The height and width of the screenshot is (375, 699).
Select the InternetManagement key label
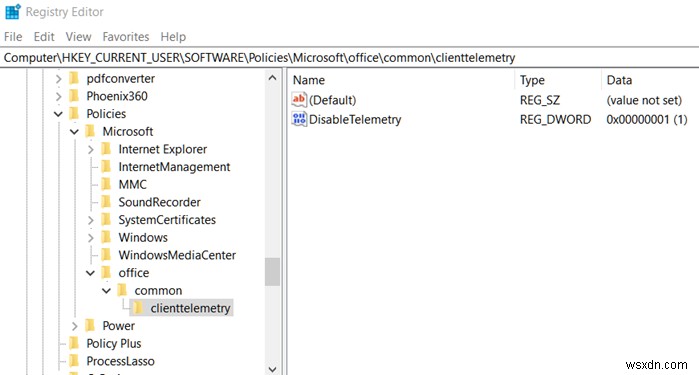[174, 167]
